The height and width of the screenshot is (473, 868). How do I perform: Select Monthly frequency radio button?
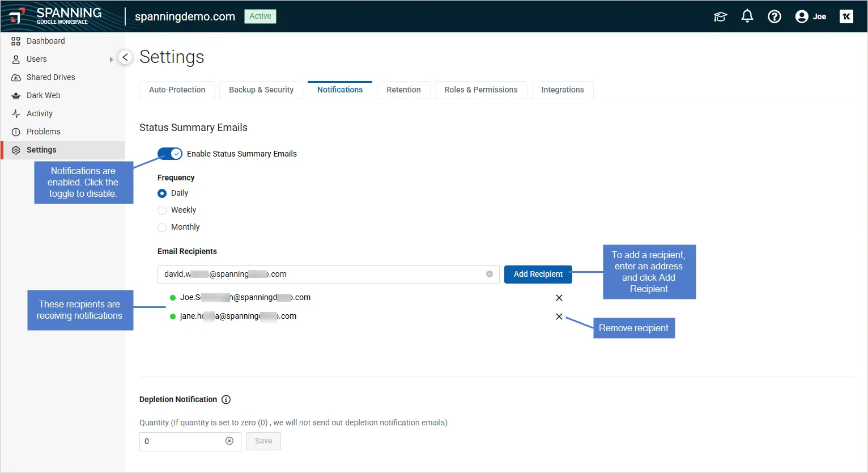point(162,227)
